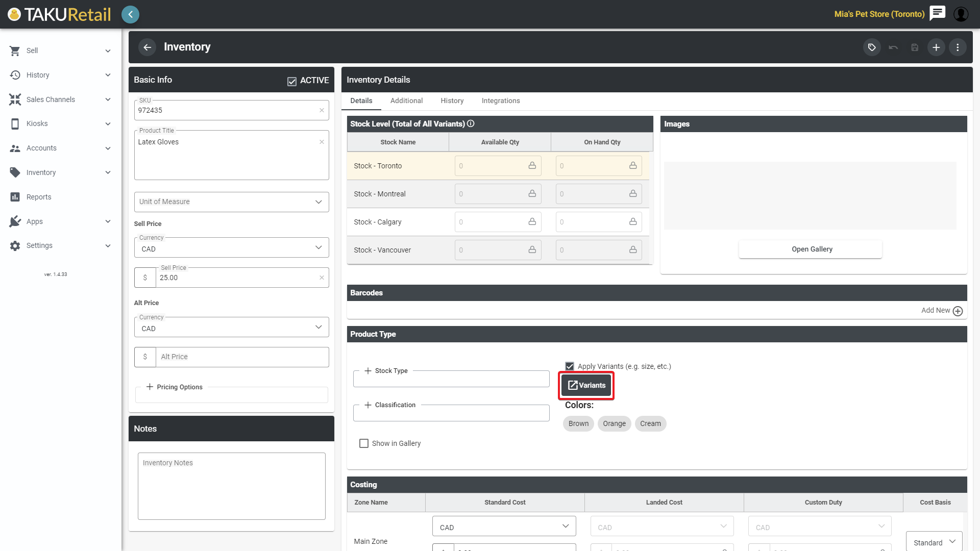Open the chat messages icon
980x551 pixels.
point(937,13)
